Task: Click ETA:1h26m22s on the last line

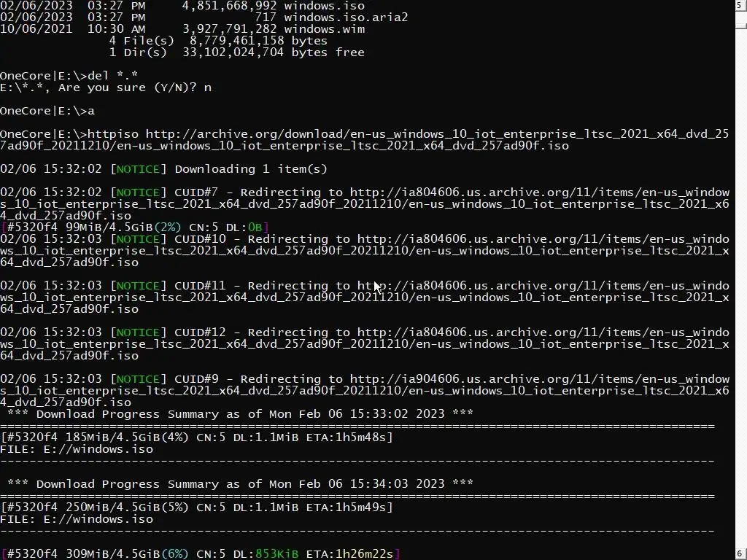Action: [349, 554]
